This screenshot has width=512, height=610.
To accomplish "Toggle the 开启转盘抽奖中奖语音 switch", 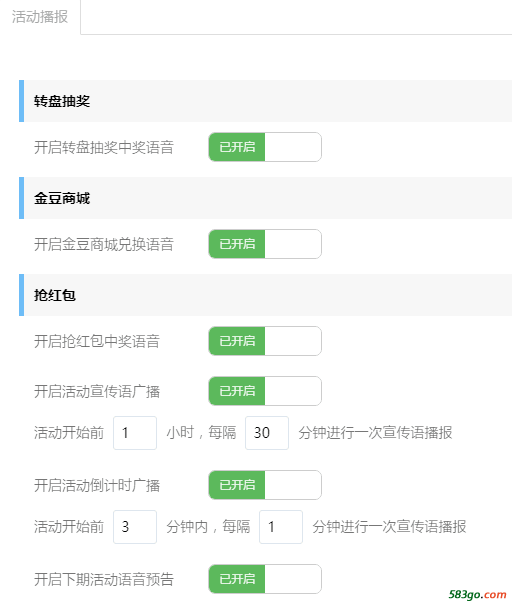I will point(265,147).
